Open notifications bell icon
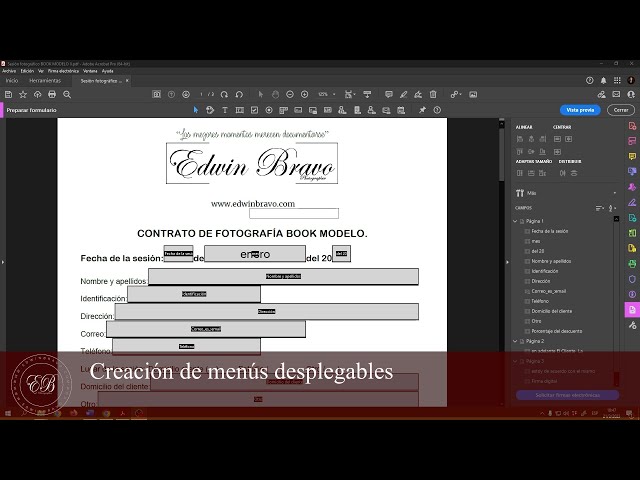 pos(603,81)
